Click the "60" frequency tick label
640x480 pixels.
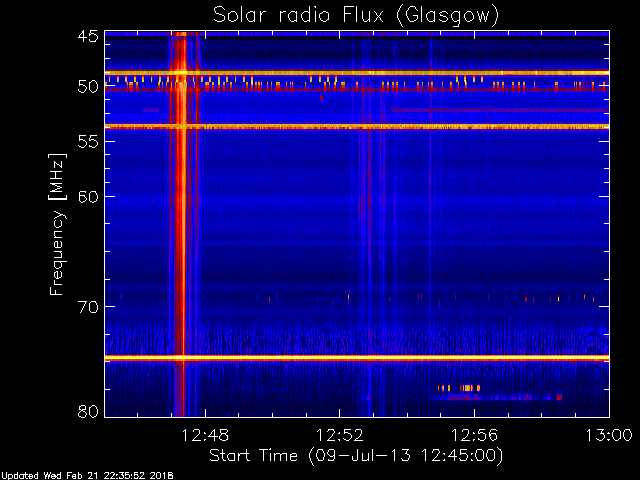coord(88,197)
